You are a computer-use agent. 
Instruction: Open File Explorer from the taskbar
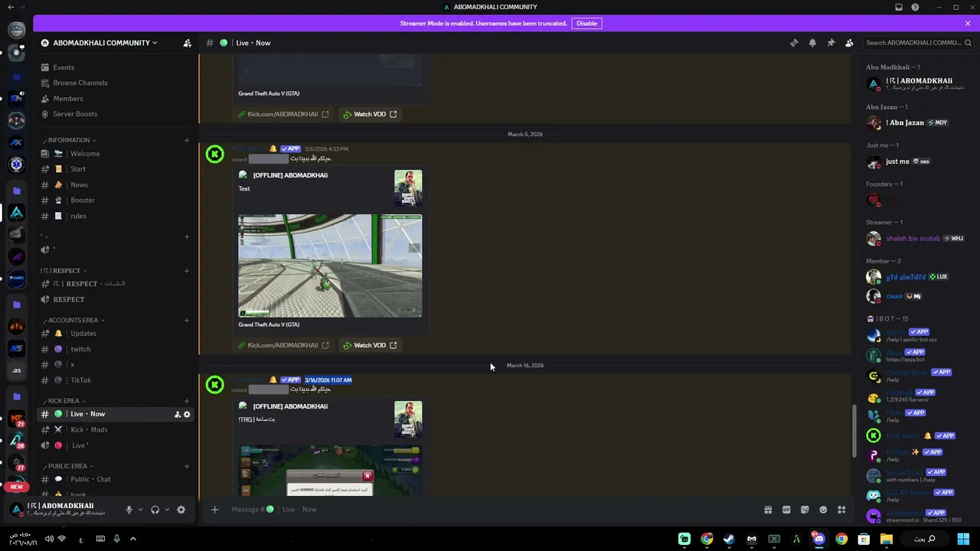(x=886, y=539)
